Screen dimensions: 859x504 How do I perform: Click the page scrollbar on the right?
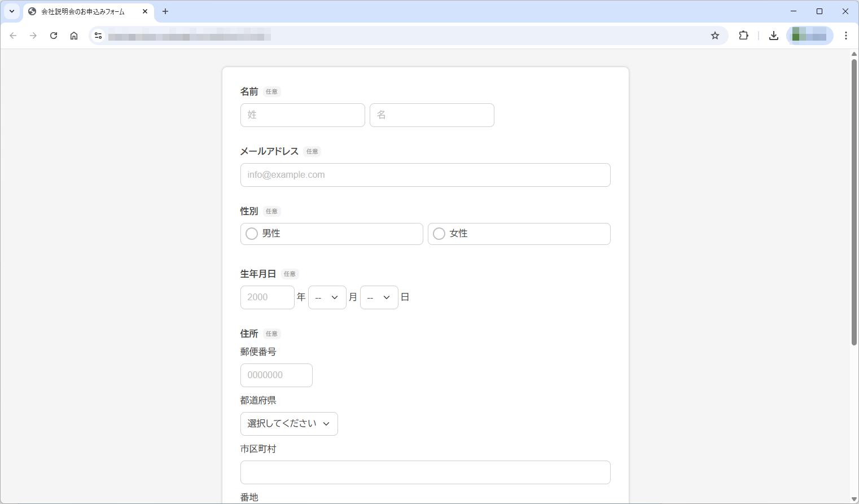pos(853,198)
